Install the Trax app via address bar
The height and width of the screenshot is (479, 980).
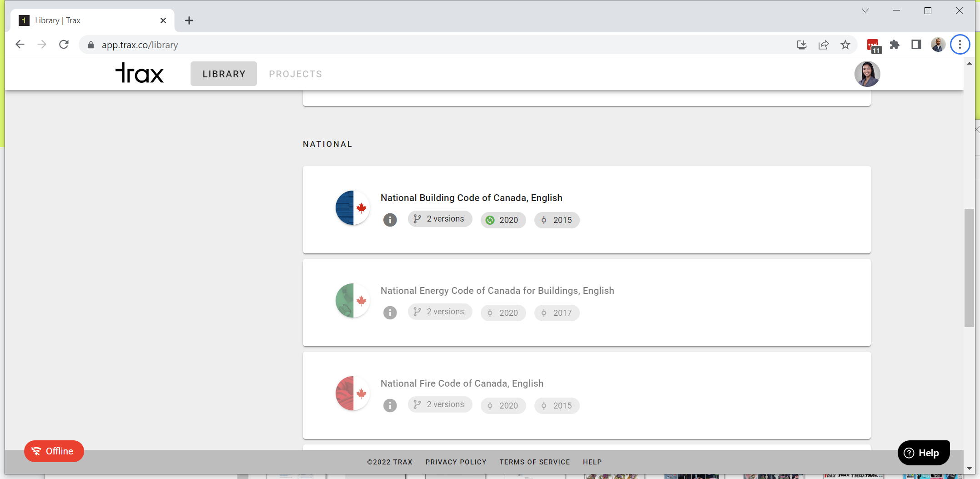tap(801, 45)
